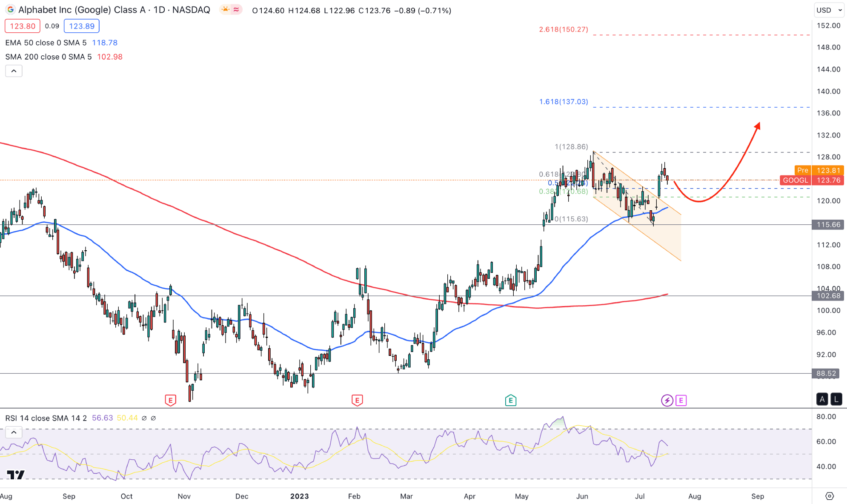Screen dimensions: 847x504
Task: Click the 0(115.63) Fibonacci level label
Action: point(571,219)
